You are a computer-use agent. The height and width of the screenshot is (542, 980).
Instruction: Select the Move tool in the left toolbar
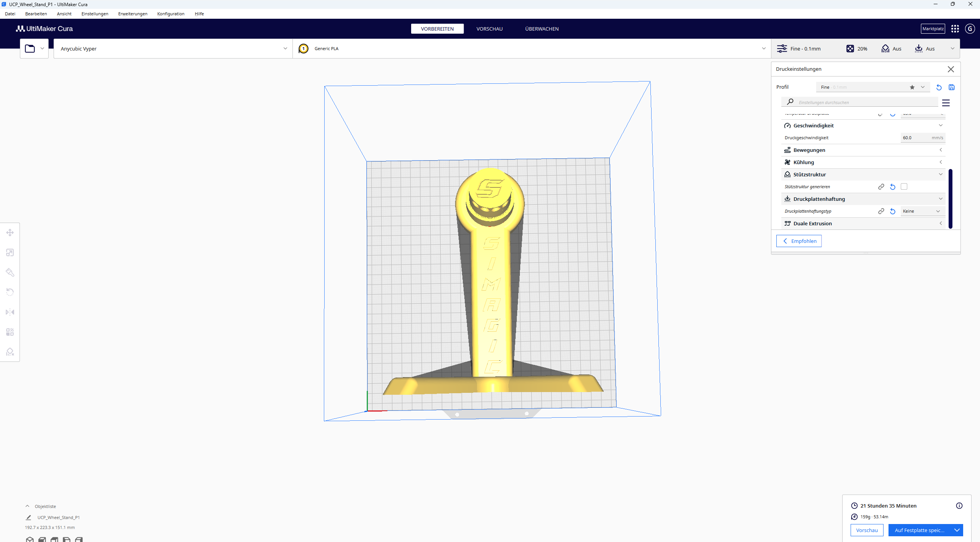pyautogui.click(x=10, y=233)
